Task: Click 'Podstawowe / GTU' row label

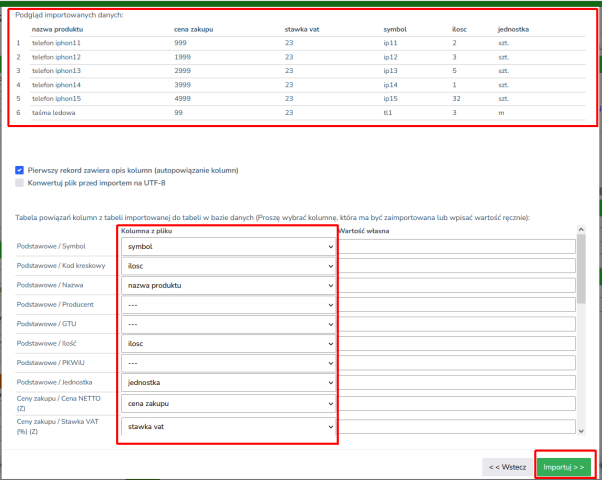Action: 46,324
